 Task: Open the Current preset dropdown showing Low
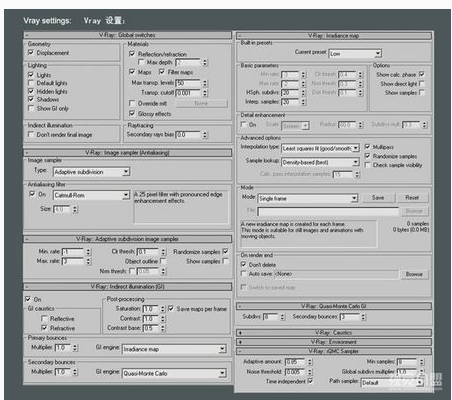click(x=355, y=54)
